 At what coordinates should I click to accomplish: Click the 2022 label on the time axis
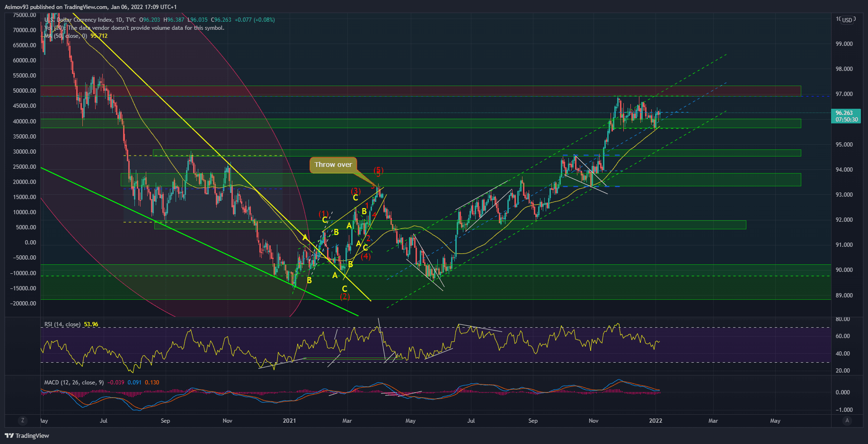click(655, 420)
